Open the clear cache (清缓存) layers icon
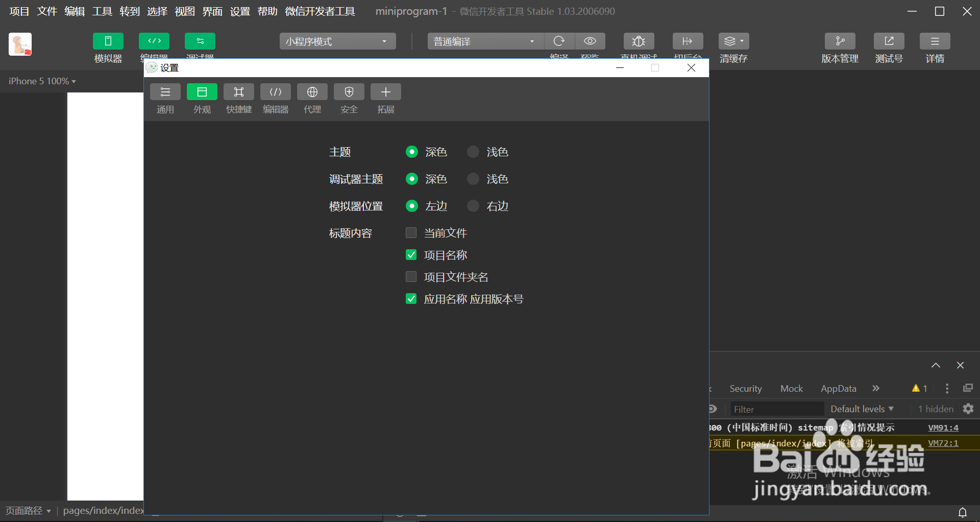Screen dimensions: 980x522 (x=733, y=41)
